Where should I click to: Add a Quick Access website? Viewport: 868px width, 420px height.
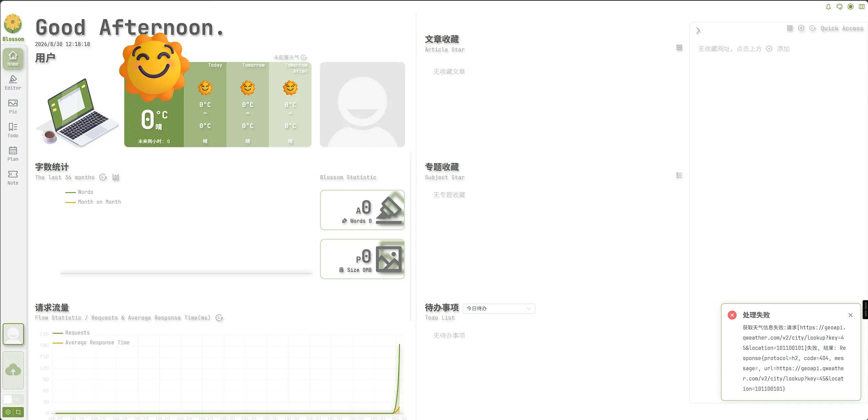(801, 28)
